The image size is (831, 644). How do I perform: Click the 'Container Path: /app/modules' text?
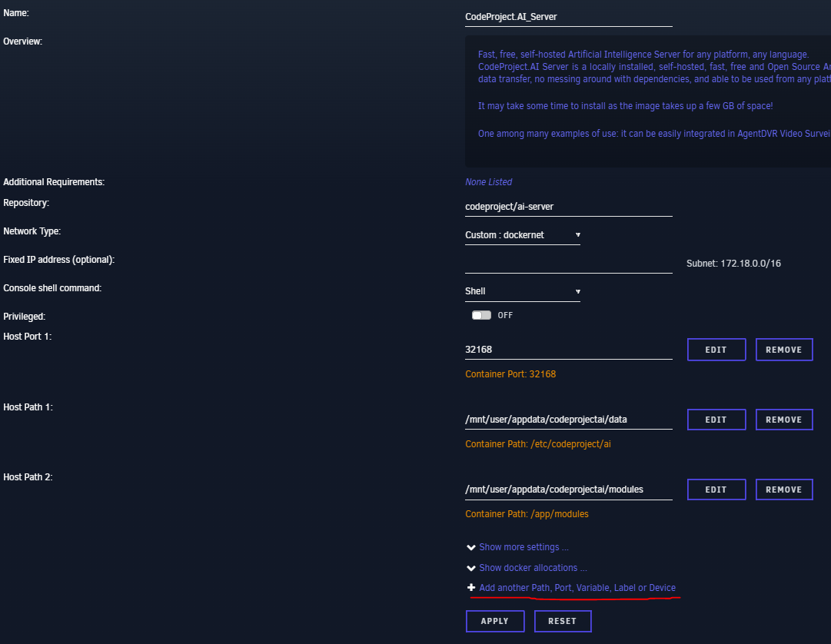point(527,513)
